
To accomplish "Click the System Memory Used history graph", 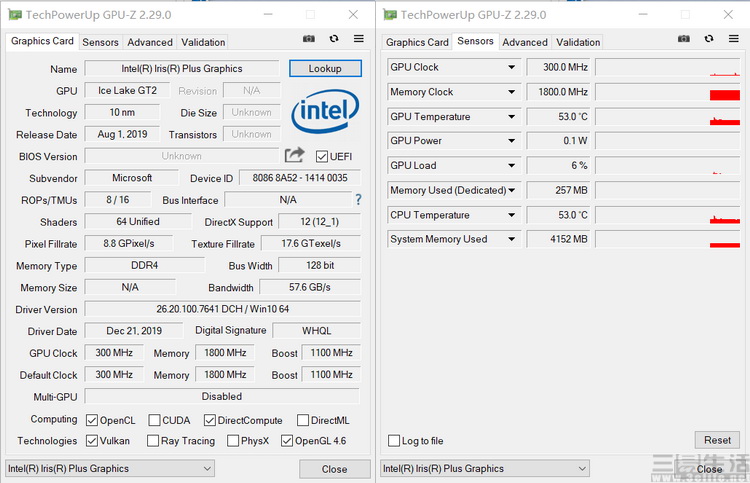I will (668, 239).
